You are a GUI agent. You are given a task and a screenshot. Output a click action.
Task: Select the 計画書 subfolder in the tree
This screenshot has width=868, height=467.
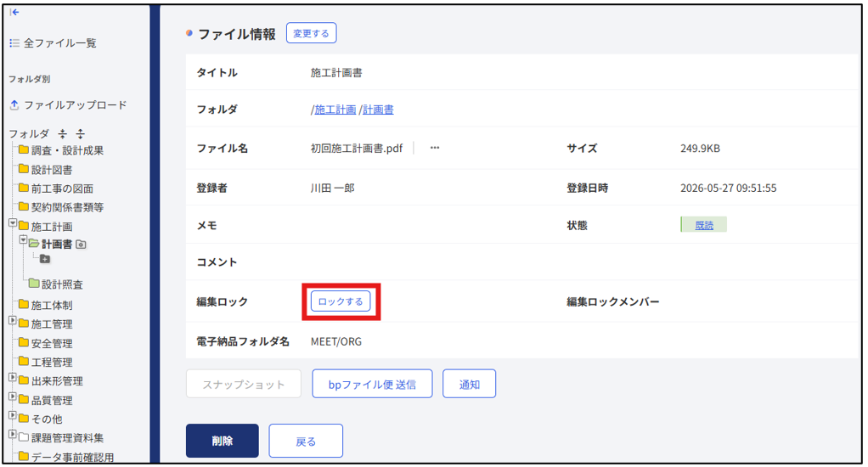51,244
